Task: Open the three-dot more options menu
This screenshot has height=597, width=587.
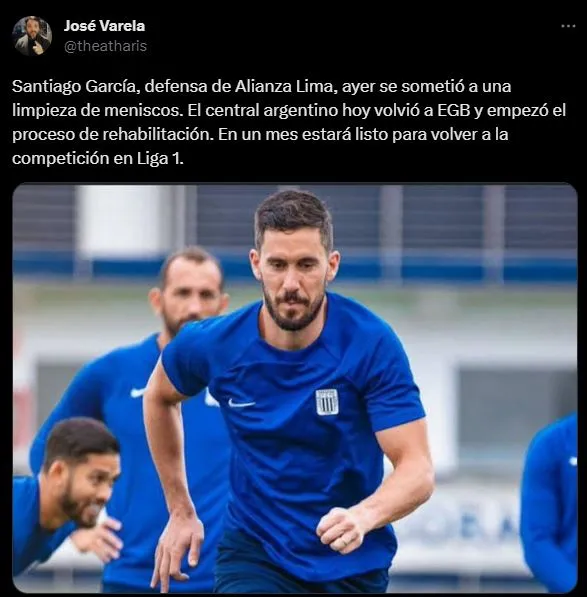Action: (568, 26)
